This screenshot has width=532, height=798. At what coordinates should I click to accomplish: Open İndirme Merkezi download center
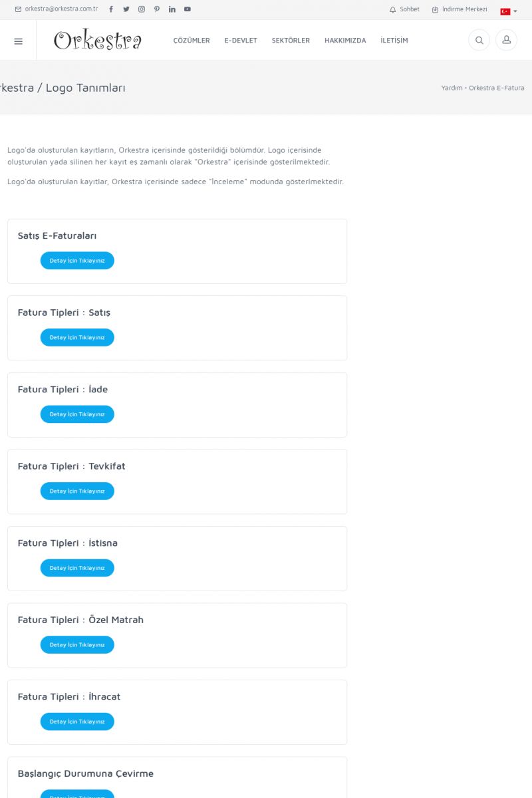click(x=460, y=9)
